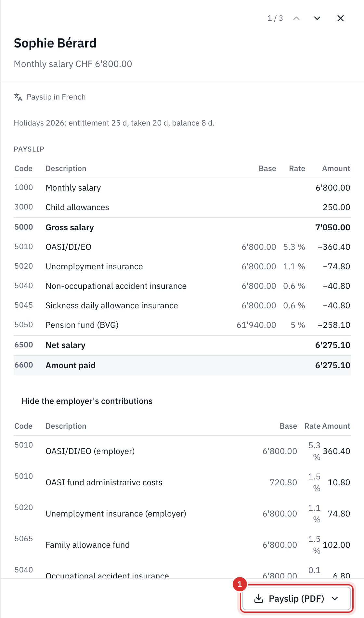Click the translate icon beside Payslip in French

[x=18, y=97]
